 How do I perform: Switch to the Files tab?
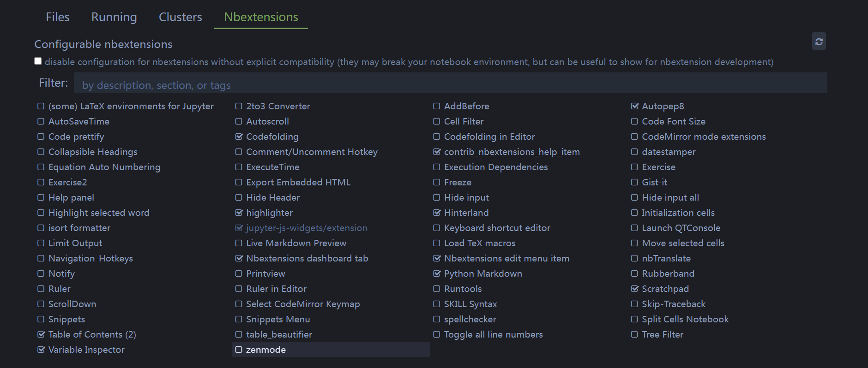(58, 17)
